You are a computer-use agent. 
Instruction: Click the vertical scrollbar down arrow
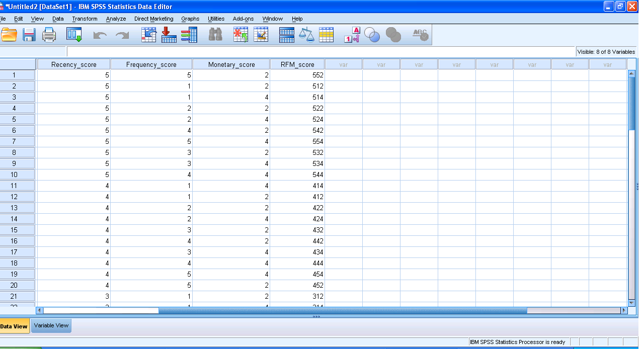(632, 303)
